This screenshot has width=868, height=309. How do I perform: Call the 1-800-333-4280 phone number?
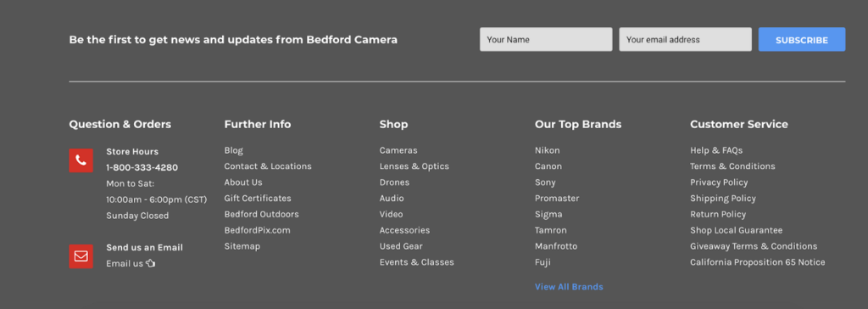142,167
